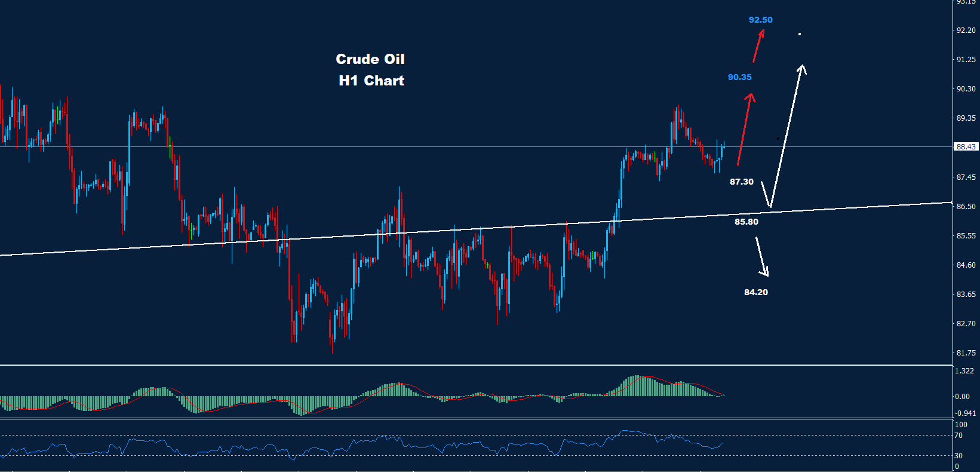Click the current price tag 88.43
Screen dimensions: 980x472
pyautogui.click(x=966, y=147)
